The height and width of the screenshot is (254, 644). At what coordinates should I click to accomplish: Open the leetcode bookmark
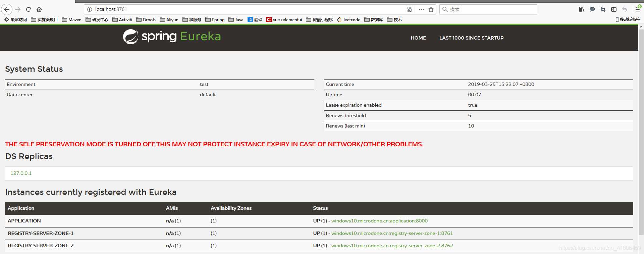pos(349,19)
